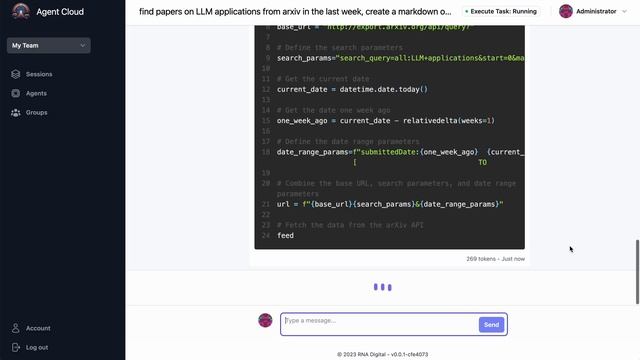The width and height of the screenshot is (640, 360).
Task: Click Execute Task: Running status badge
Action: coord(501,11)
